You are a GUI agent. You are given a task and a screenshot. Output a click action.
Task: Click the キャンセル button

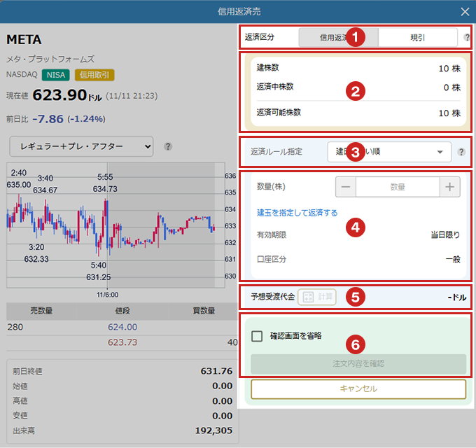coord(358,388)
